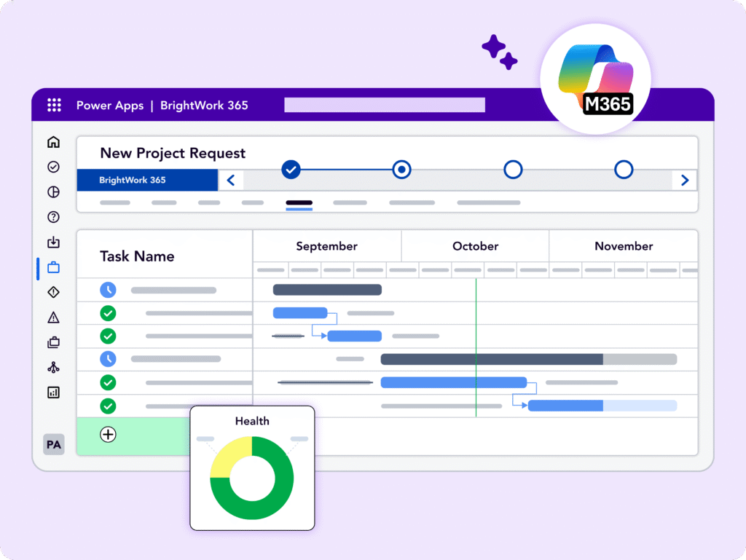Select the briefcase projects icon

coord(53,267)
